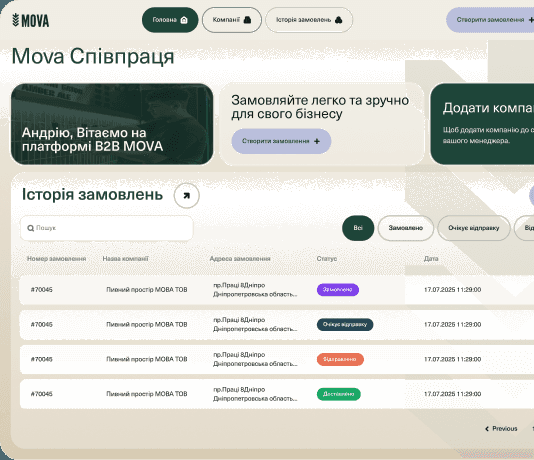Screen dimensions: 534x460
Task: Select the Очікує відправку filter chip
Action: pos(474,228)
